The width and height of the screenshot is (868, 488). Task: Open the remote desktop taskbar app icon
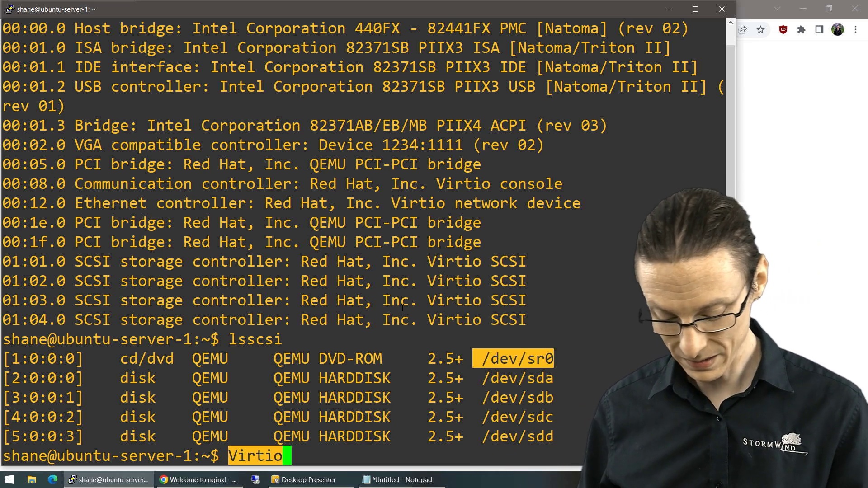click(255, 479)
